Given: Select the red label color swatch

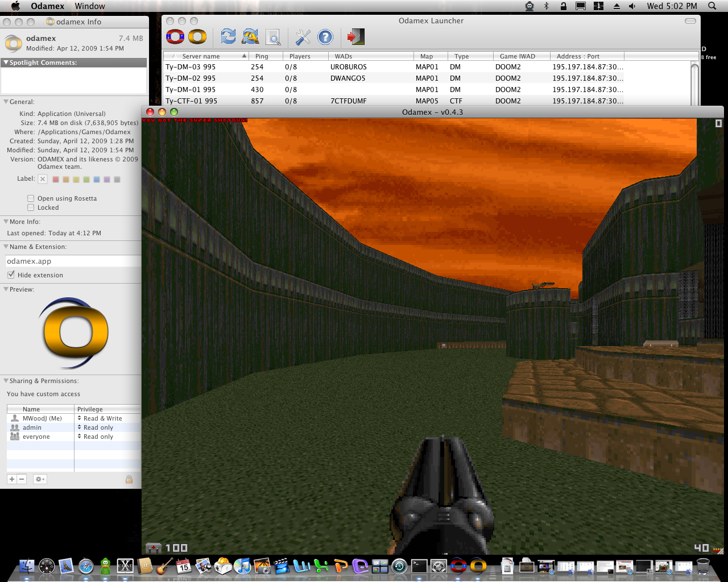Looking at the screenshot, I should (56, 180).
